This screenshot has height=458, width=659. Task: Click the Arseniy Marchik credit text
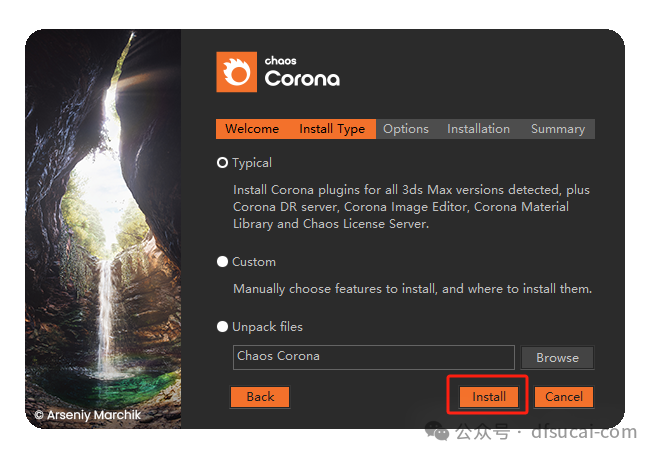pos(87,415)
